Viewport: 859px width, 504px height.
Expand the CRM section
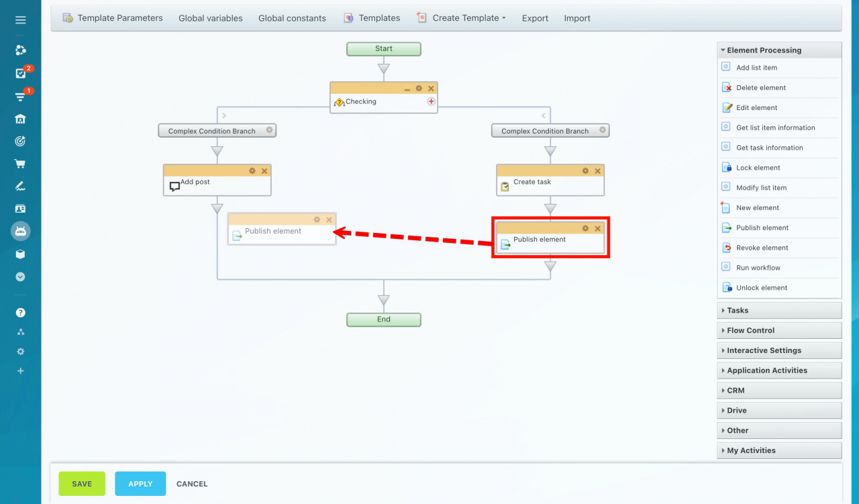coord(779,391)
